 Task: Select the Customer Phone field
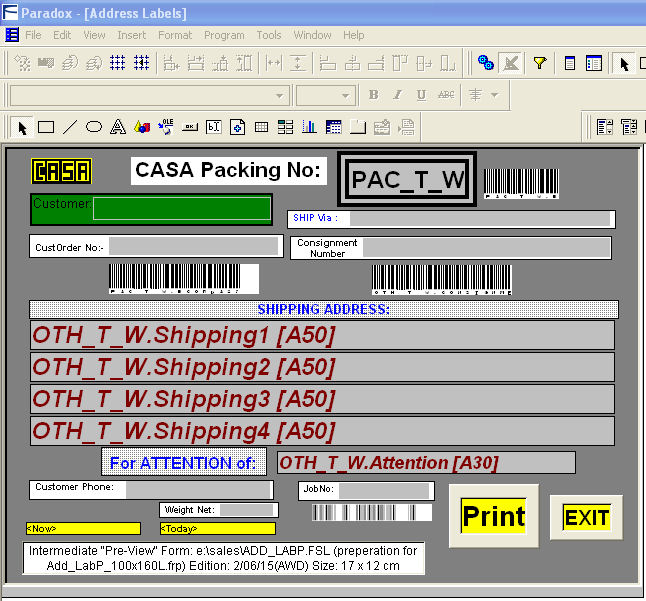tap(151, 489)
